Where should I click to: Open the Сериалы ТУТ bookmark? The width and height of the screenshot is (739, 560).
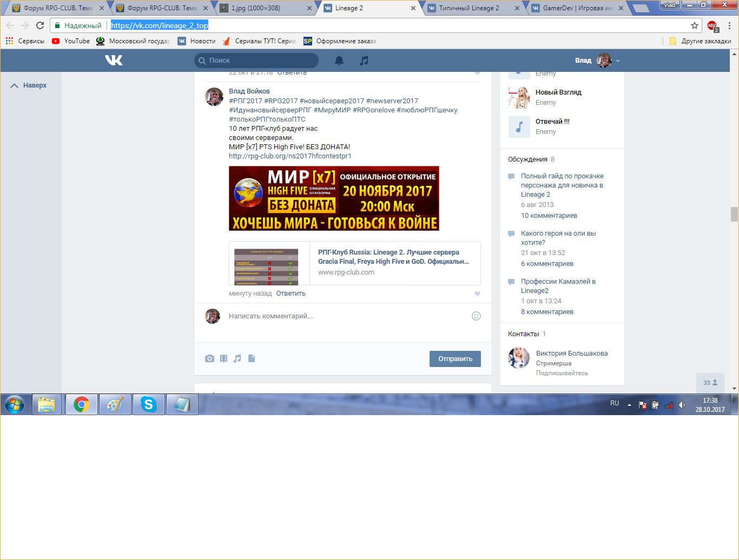point(259,41)
